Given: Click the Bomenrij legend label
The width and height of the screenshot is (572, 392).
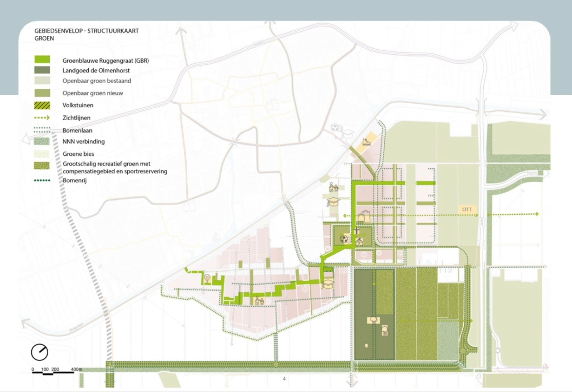Looking at the screenshot, I should coord(74,180).
